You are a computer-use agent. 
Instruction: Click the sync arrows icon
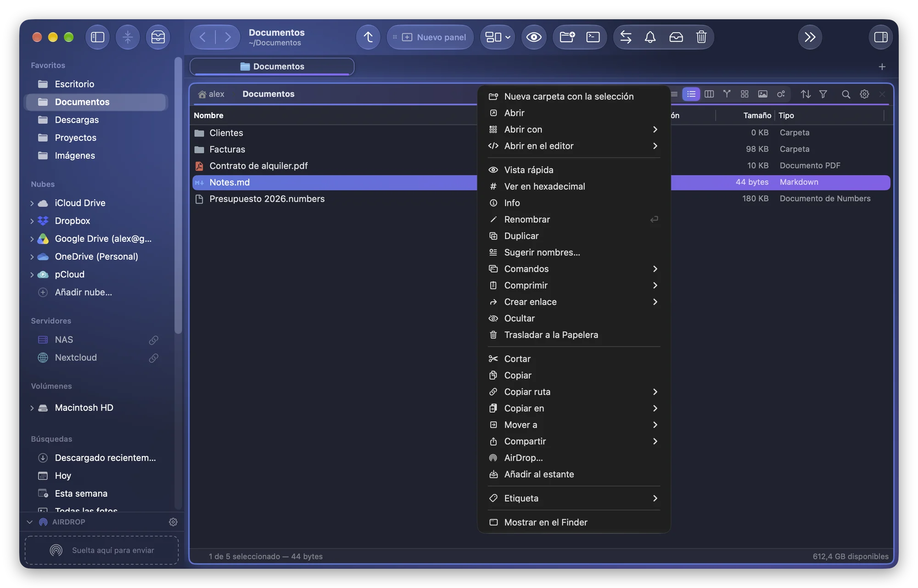click(626, 37)
